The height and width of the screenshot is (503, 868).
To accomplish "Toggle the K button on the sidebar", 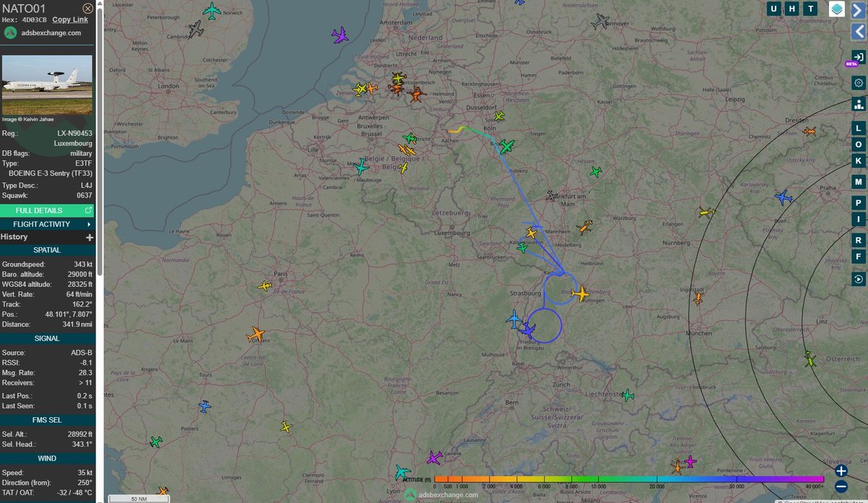I will pos(859,161).
